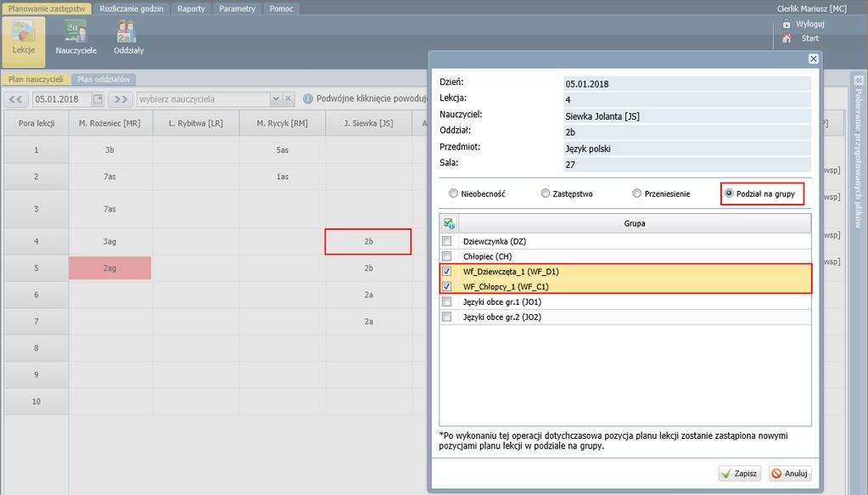The height and width of the screenshot is (495, 868).
Task: Click the date field showing 05.01.2018
Action: (62, 99)
